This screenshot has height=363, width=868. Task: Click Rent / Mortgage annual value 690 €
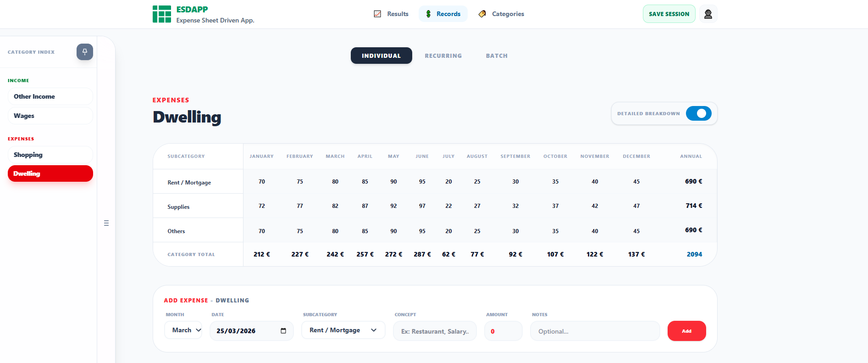point(694,181)
